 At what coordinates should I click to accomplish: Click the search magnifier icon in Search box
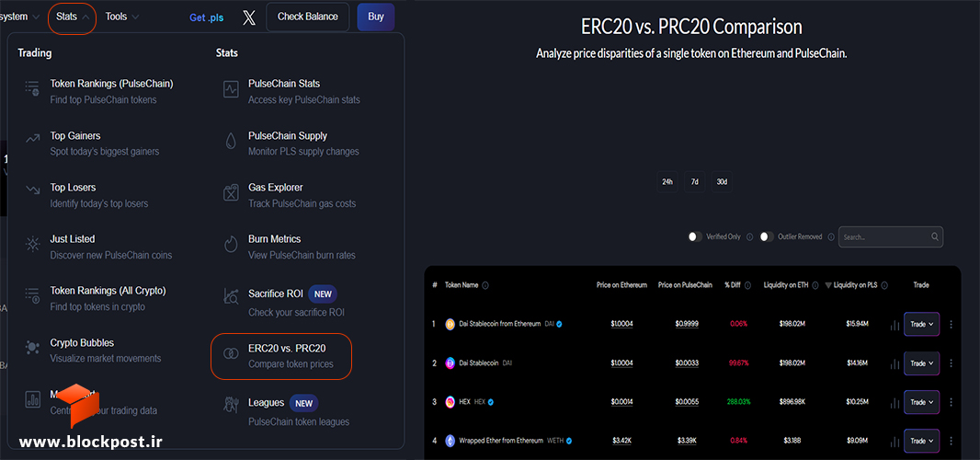[934, 237]
